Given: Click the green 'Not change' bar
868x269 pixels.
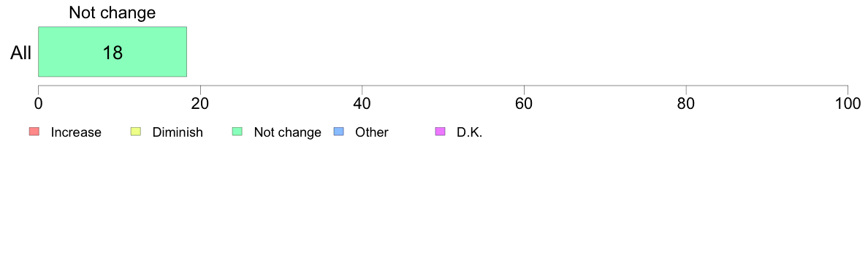Looking at the screenshot, I should [113, 51].
